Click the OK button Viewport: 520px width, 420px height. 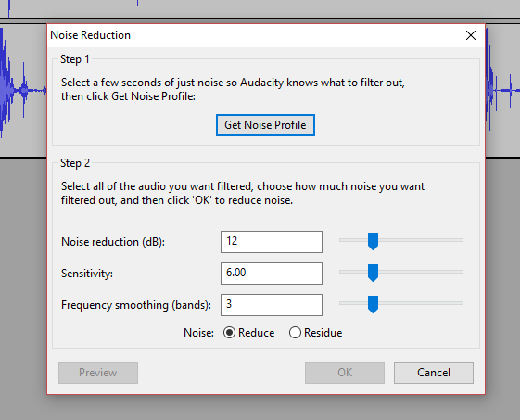pos(345,373)
